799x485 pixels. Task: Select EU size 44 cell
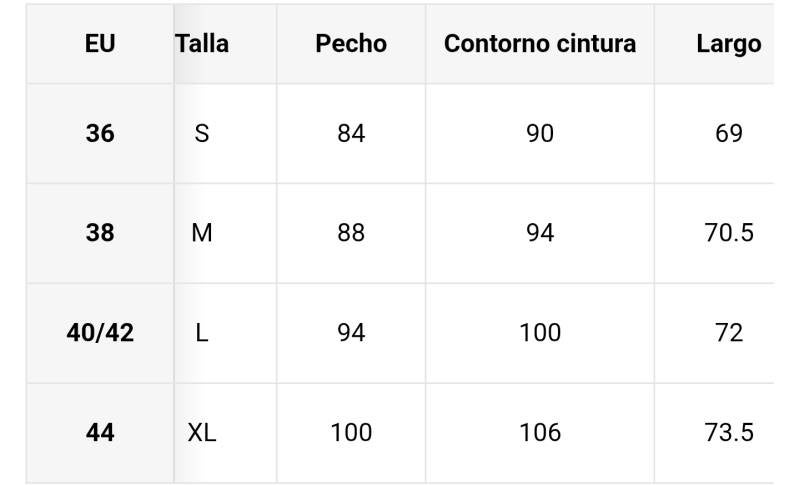100,433
